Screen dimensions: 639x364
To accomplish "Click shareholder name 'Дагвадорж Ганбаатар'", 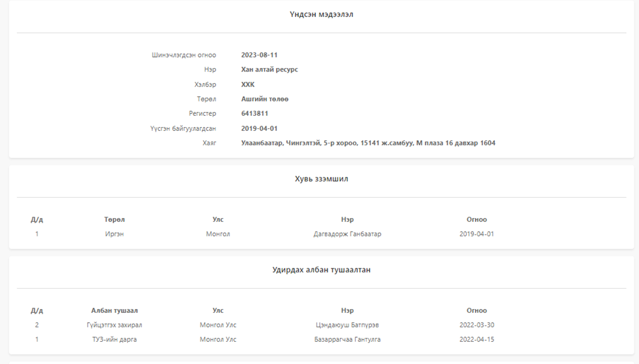I will [x=347, y=234].
